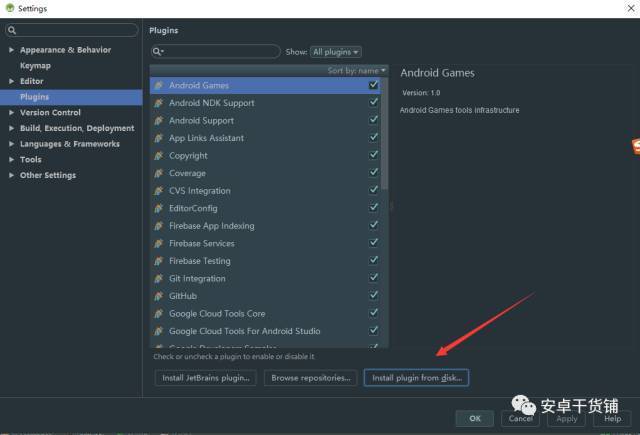Click the Firebase Services plugin icon
640x435 pixels.
[x=159, y=243]
